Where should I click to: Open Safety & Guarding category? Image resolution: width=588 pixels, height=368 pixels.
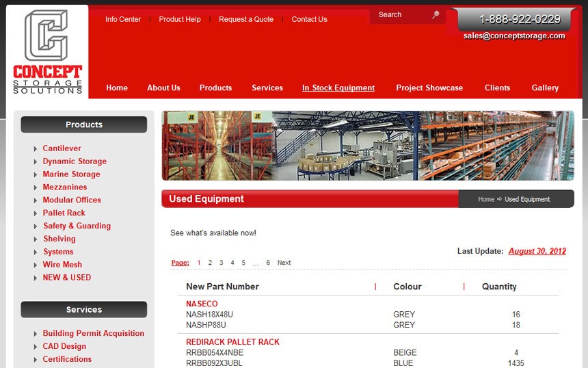(x=77, y=226)
